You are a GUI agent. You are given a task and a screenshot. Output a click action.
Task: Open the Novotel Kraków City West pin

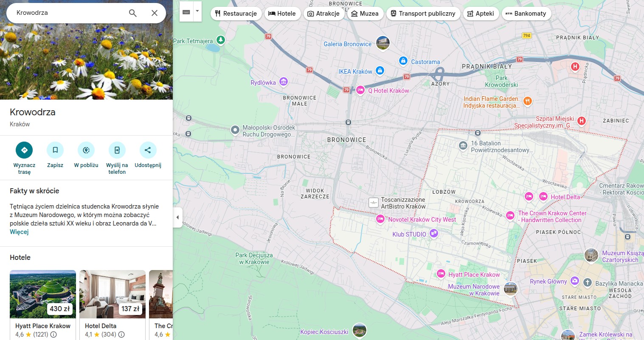381,219
